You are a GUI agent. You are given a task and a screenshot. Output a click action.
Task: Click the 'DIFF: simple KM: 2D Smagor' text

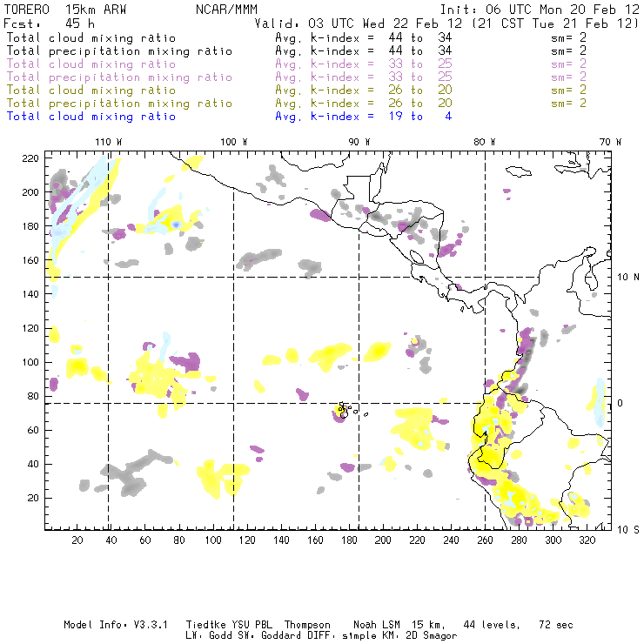click(x=382, y=636)
